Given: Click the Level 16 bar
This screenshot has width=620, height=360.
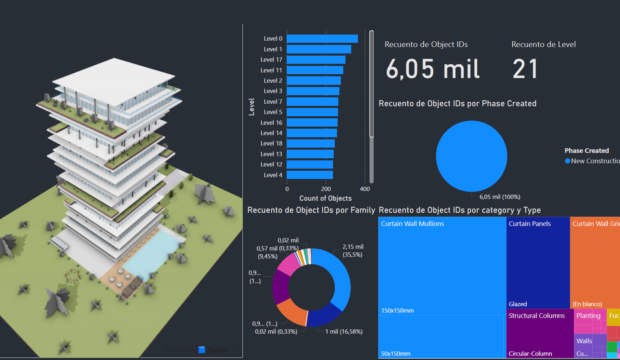Looking at the screenshot, I should point(312,123).
